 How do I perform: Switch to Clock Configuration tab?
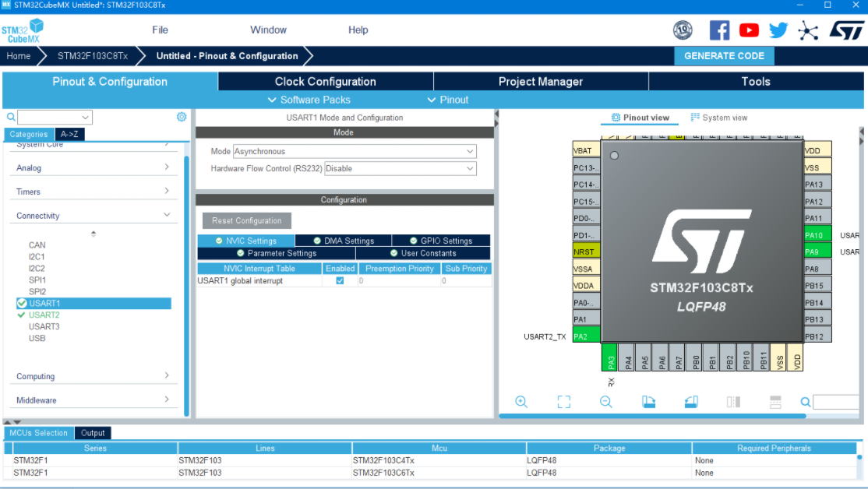[x=326, y=81]
